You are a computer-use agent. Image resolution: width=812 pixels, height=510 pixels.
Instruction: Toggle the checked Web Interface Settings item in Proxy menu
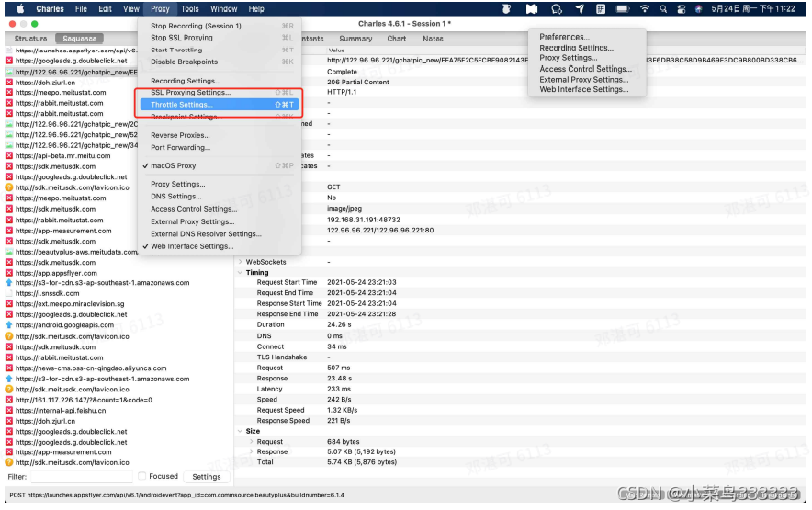tap(219, 246)
